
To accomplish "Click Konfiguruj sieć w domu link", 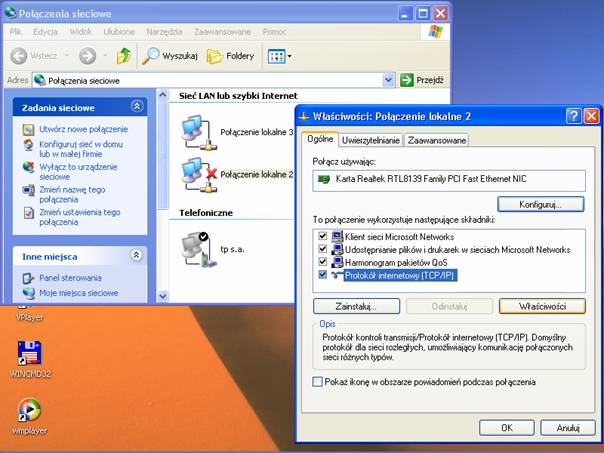I will [81, 149].
